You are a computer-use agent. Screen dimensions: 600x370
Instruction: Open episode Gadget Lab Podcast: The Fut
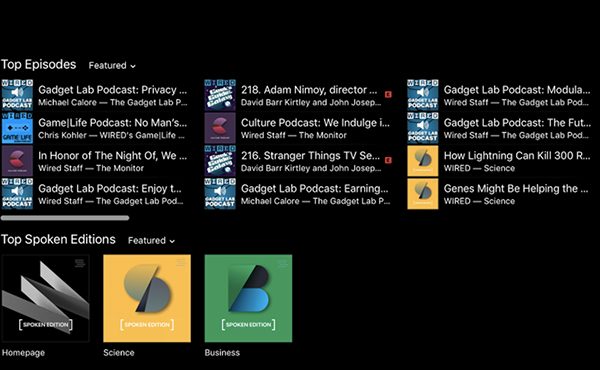pos(517,123)
